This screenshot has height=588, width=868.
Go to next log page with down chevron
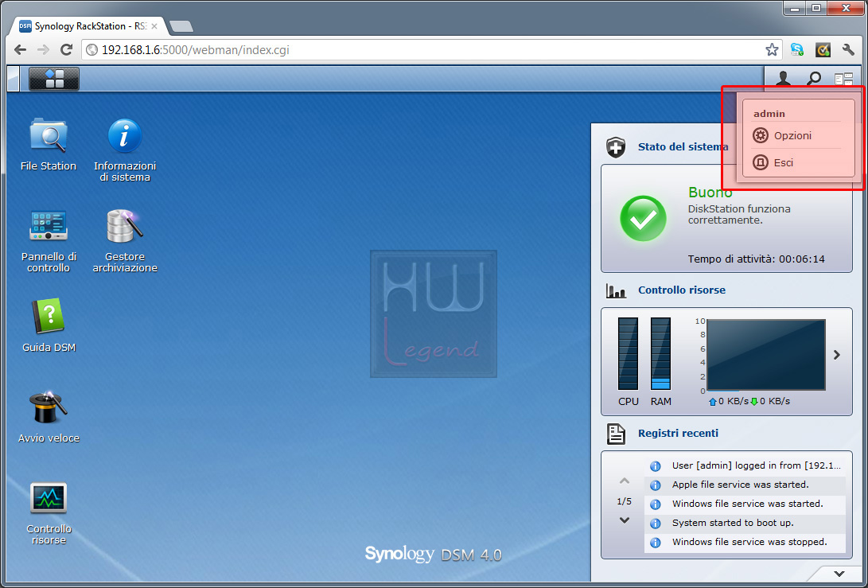(x=625, y=520)
